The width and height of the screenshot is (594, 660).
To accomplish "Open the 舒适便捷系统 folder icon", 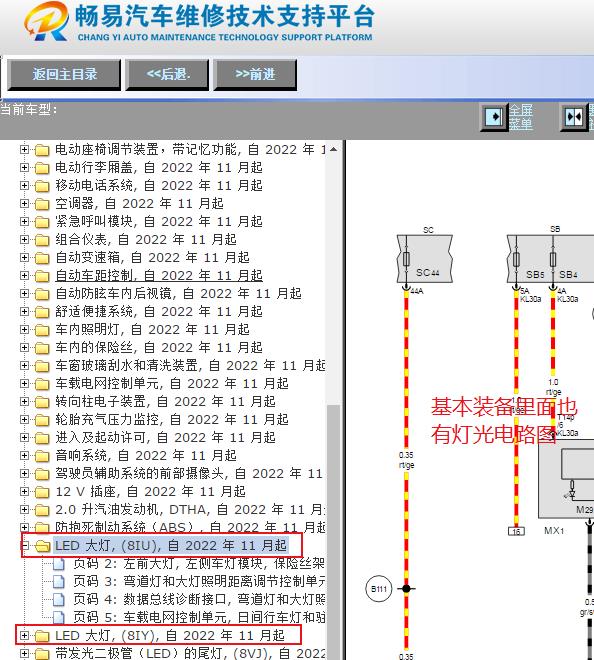I will coord(42,312).
